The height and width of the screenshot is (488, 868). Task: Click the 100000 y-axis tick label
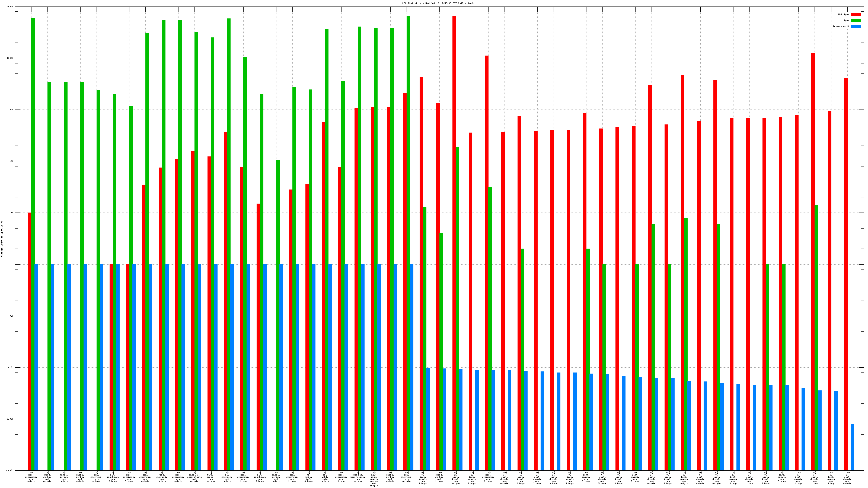click(10, 7)
